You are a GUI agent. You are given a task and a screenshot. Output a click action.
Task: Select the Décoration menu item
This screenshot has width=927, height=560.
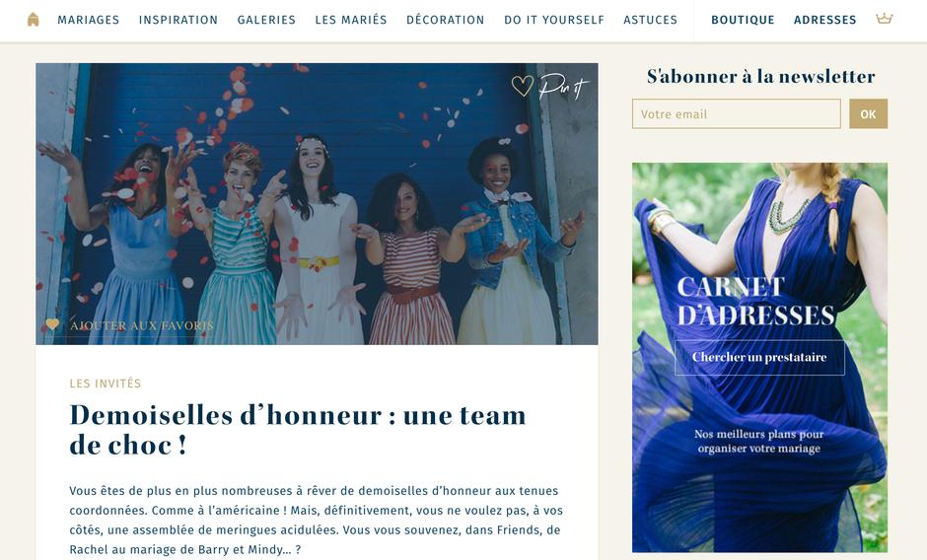point(445,20)
